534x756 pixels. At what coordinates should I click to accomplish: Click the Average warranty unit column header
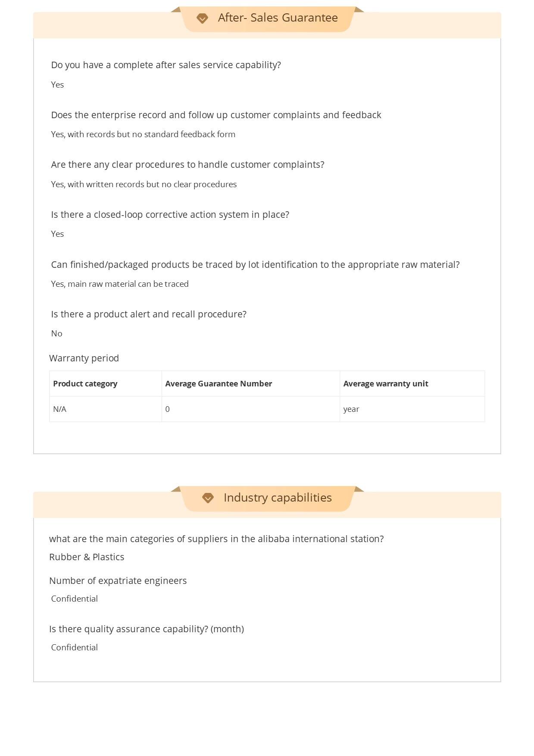click(x=386, y=384)
